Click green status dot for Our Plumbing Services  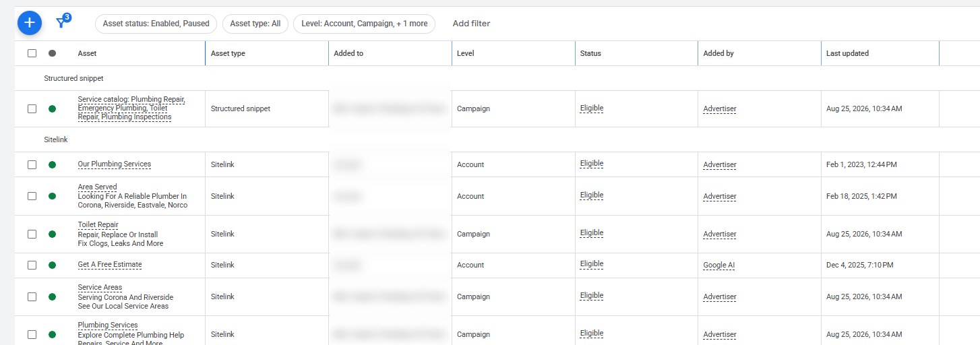point(52,164)
